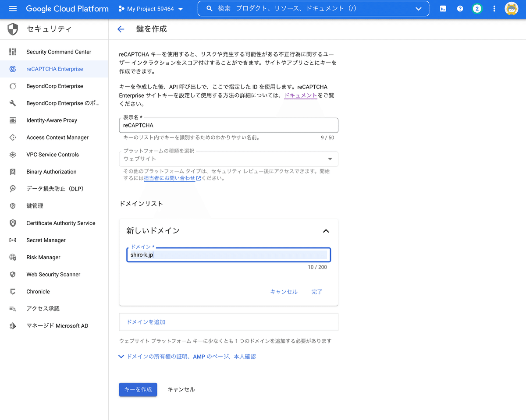Viewport: 526px width, 420px height.
Task: Click the Secret Manager icon
Action: pyautogui.click(x=13, y=240)
